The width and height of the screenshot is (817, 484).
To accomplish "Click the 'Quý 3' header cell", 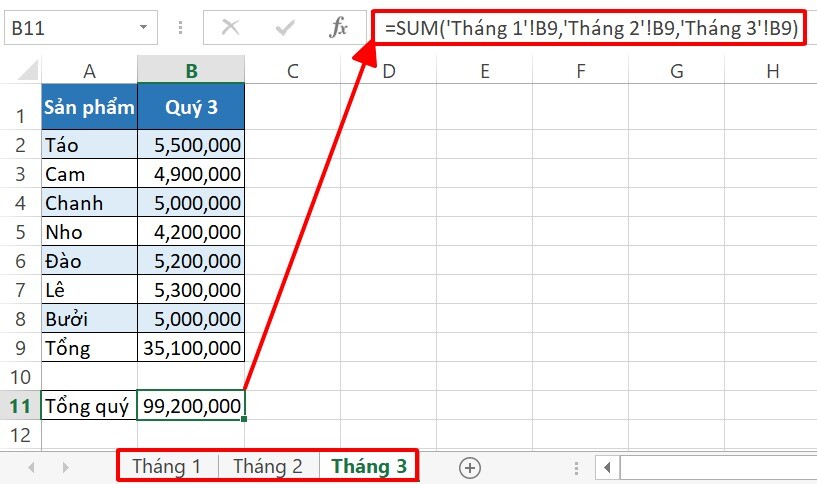I will 191,107.
